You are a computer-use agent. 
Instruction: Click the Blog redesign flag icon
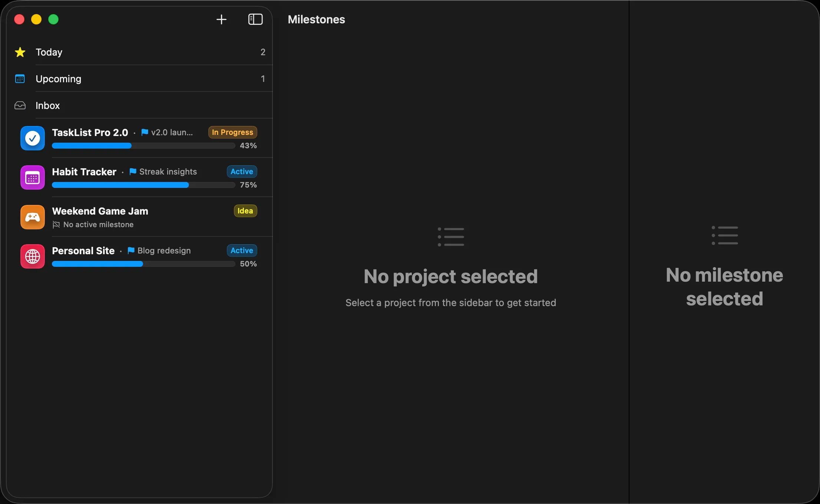[x=131, y=251]
